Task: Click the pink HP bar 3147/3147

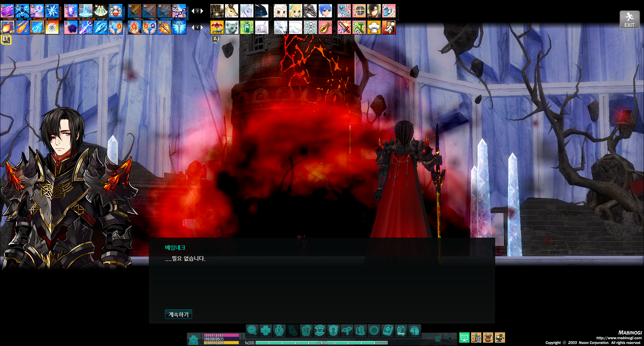Action: pos(222,336)
